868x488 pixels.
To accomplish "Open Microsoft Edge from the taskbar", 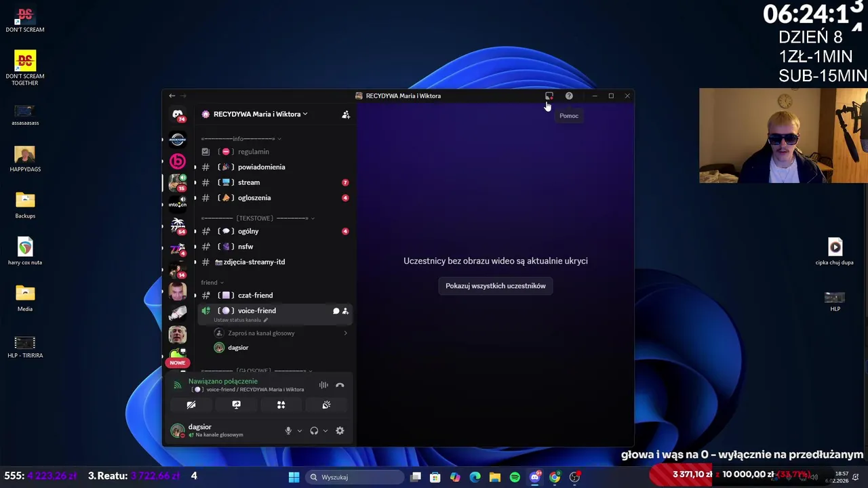I will [x=475, y=477].
